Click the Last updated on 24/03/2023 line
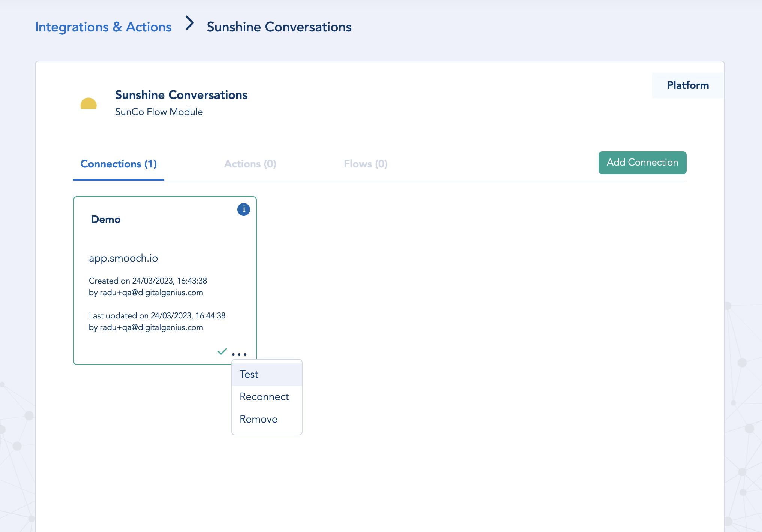 (157, 316)
